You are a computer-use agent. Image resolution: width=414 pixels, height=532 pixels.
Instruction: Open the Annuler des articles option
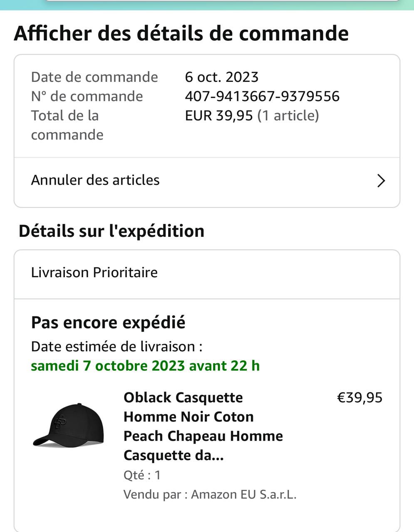click(95, 180)
